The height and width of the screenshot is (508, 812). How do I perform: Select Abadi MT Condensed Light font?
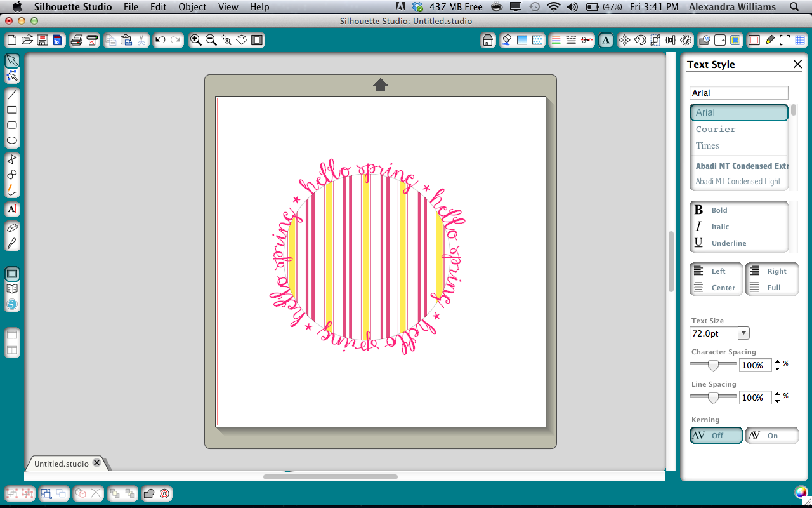pos(739,181)
